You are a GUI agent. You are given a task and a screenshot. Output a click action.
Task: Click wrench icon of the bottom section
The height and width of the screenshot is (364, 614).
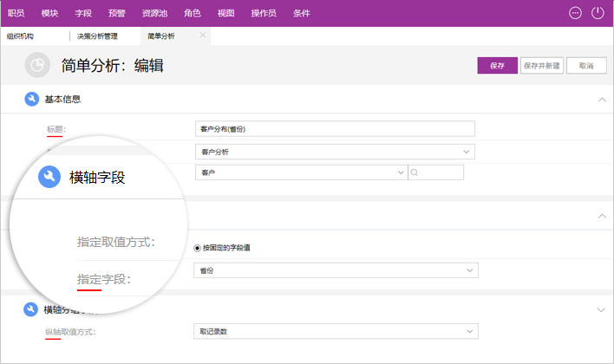click(x=32, y=309)
